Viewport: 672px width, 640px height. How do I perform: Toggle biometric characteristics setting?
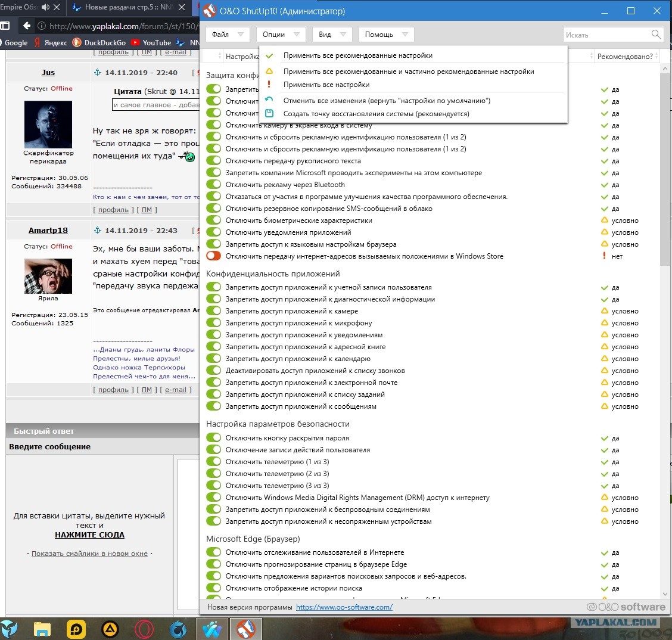tap(213, 220)
